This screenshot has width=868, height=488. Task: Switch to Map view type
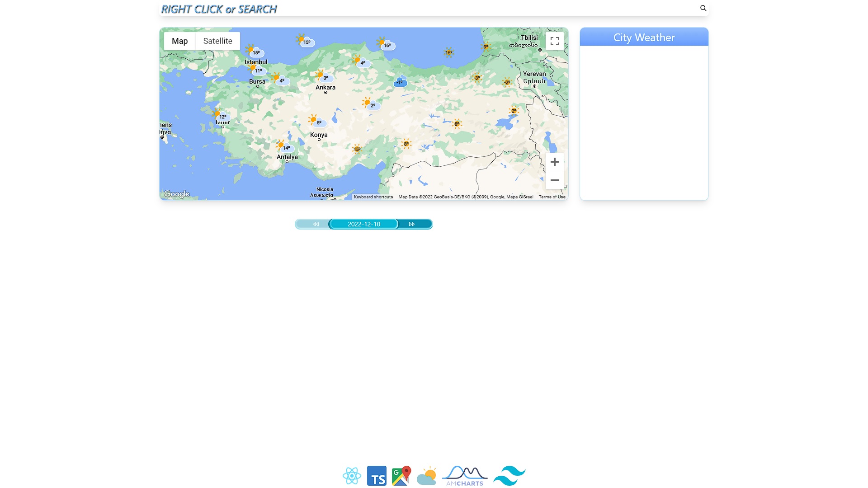tap(179, 41)
